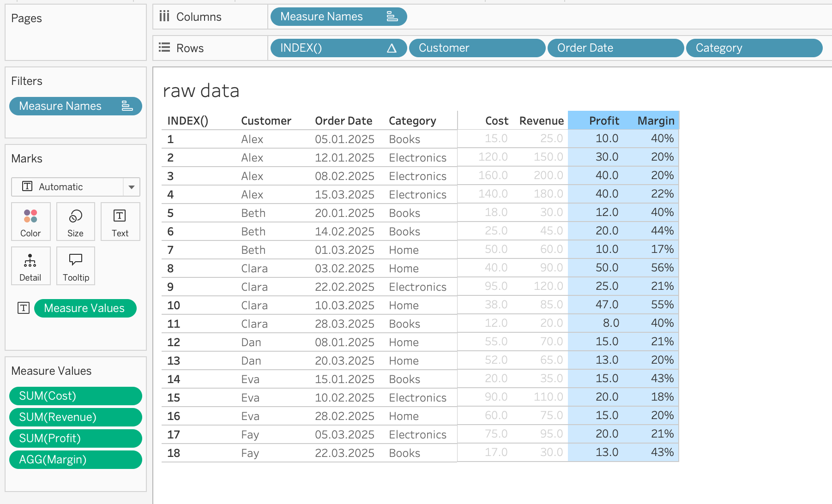Click the Revenue column header in table
This screenshot has height=504, width=832.
pos(541,121)
